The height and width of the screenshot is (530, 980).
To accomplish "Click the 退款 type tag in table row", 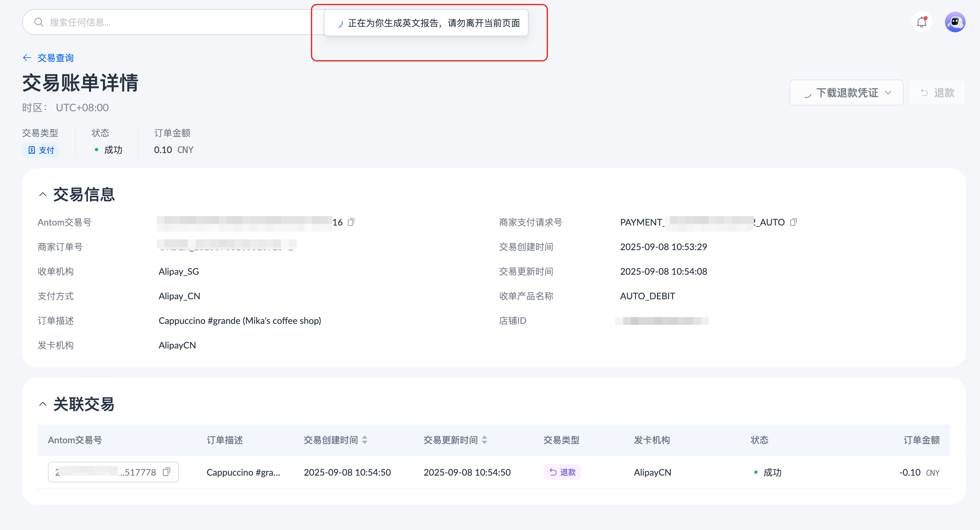I will point(562,472).
